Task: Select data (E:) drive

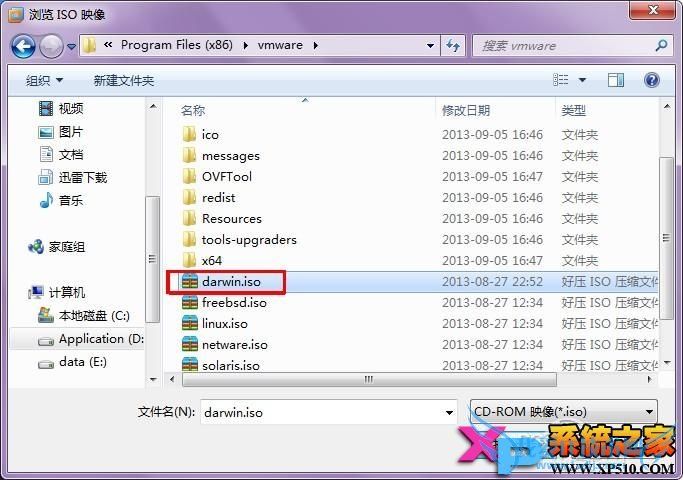Action: (72, 362)
